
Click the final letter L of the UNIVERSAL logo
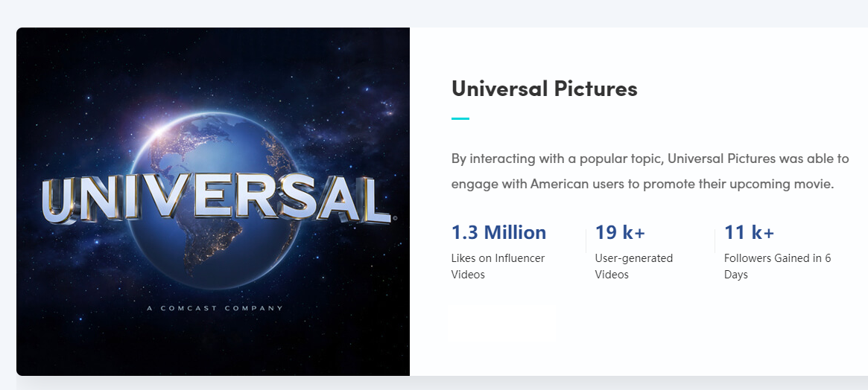point(370,200)
